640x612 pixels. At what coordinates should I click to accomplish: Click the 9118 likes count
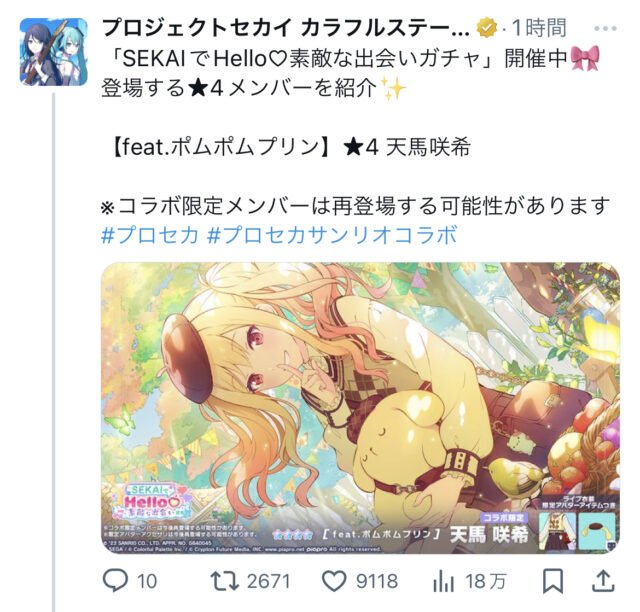tap(377, 581)
